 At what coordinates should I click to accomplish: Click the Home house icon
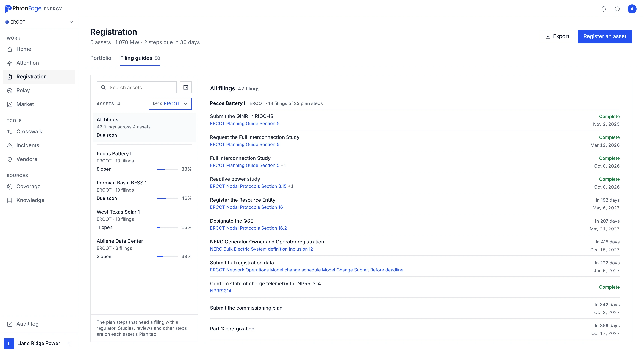pos(10,49)
